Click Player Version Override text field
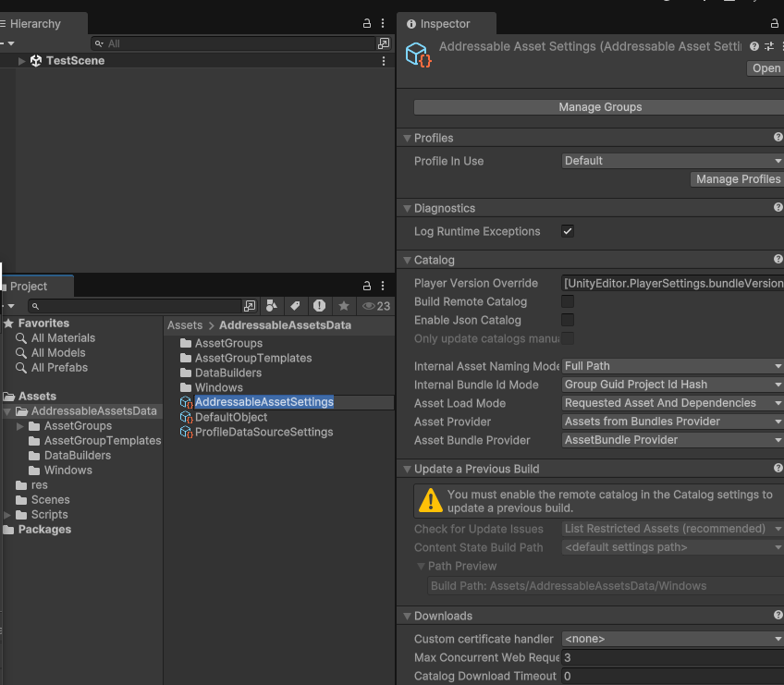784x685 pixels. click(x=672, y=283)
